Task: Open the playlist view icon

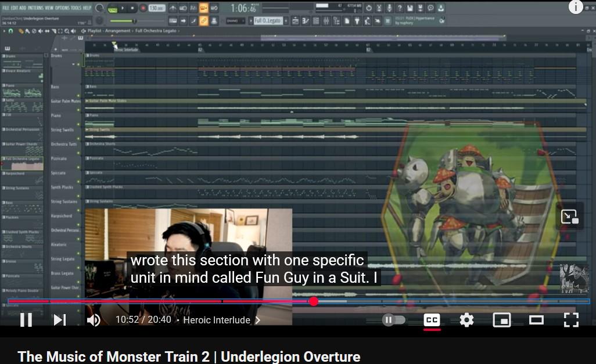Action: [x=295, y=20]
